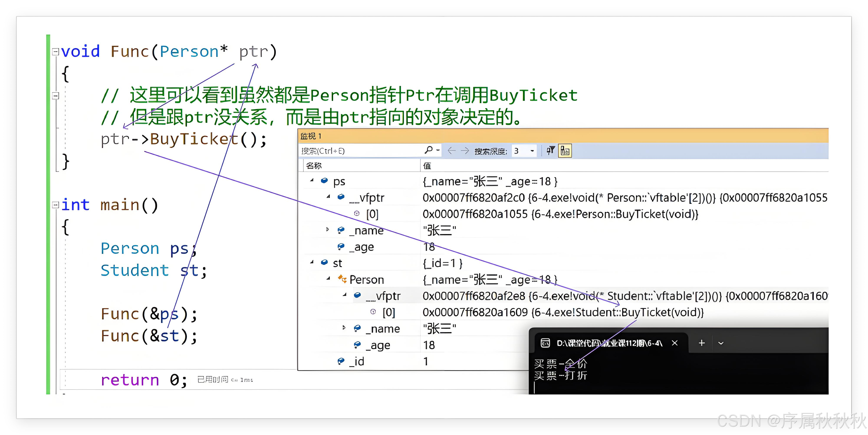
Task: Select the 监视 1 window title tab
Action: [x=311, y=136]
